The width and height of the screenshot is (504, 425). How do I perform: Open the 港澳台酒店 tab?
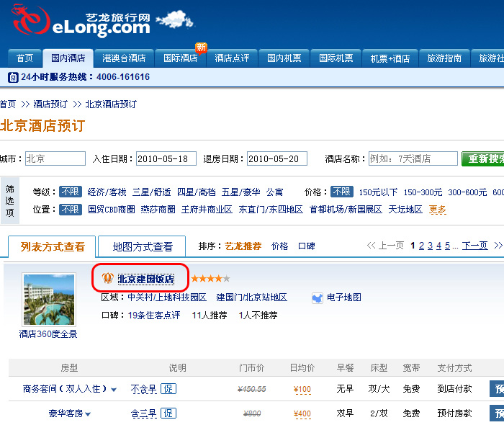tap(124, 58)
